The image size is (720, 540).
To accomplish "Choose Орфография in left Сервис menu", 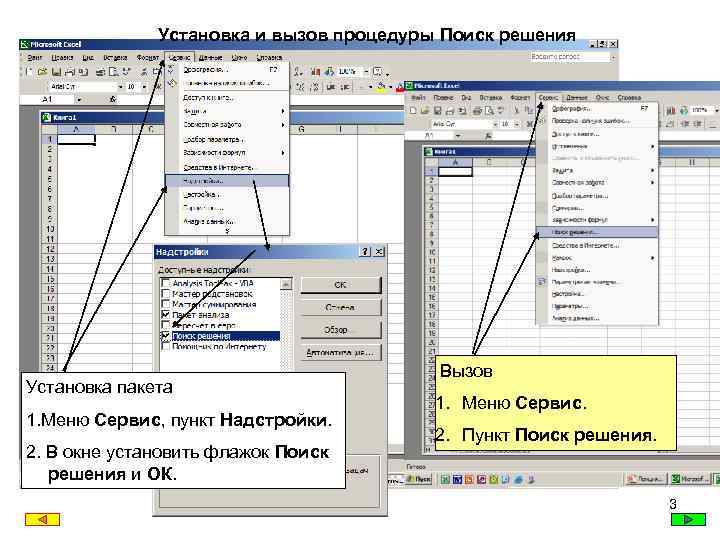I will click(x=227, y=69).
